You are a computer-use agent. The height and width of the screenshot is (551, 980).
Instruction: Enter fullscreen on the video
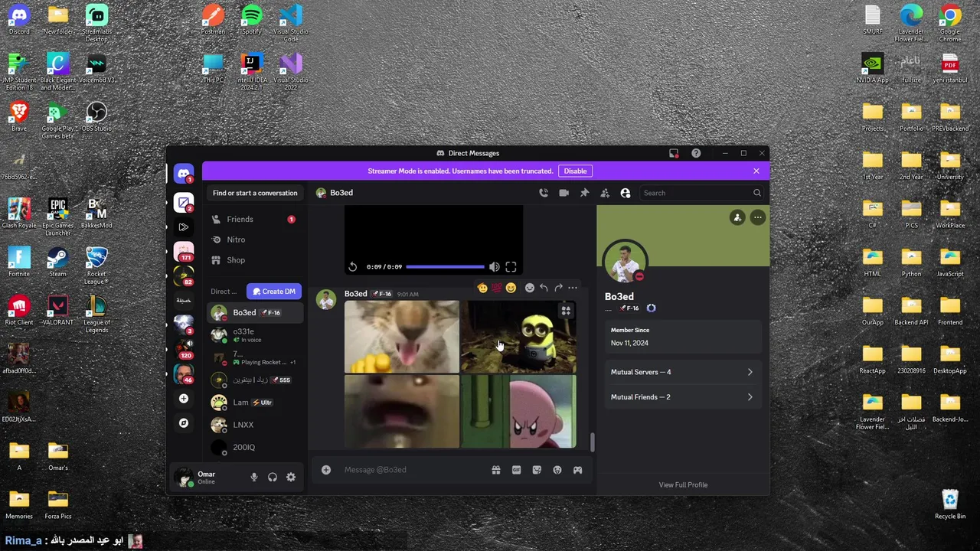(x=511, y=267)
